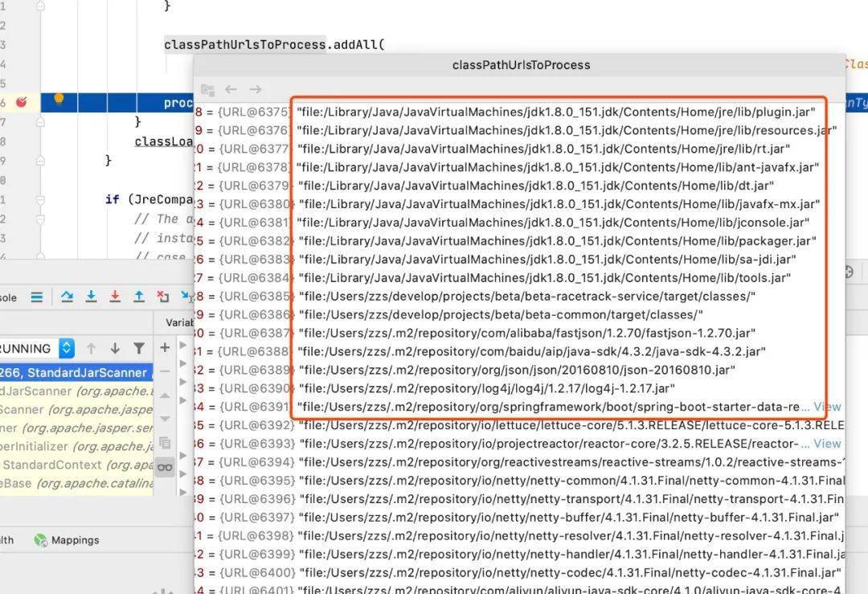Select the URL@6375 plugin.jar entry
The height and width of the screenshot is (594, 868).
pyautogui.click(x=519, y=112)
